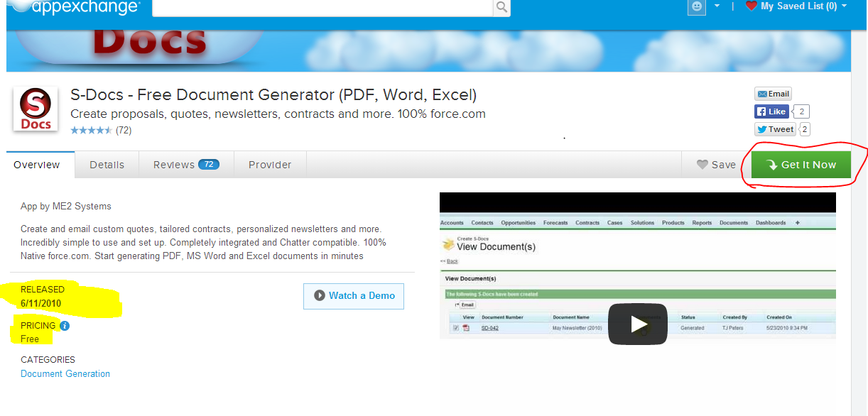Click the star rating (72)
This screenshot has height=416, width=868.
click(x=101, y=131)
